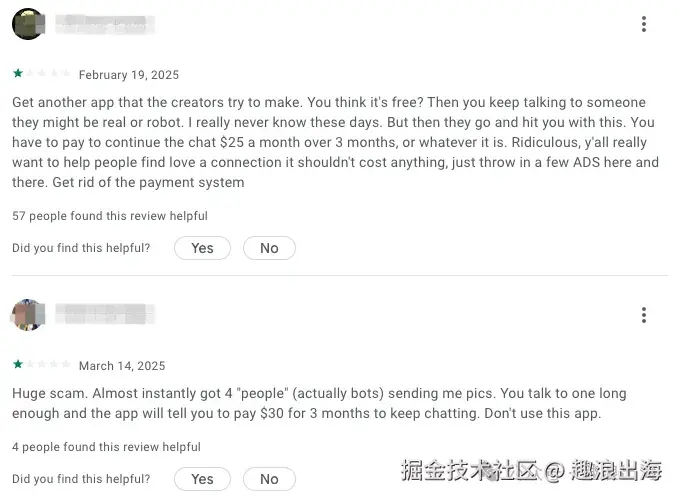Click the review text starting "Huge scam"
678x499 pixels.
[320, 404]
